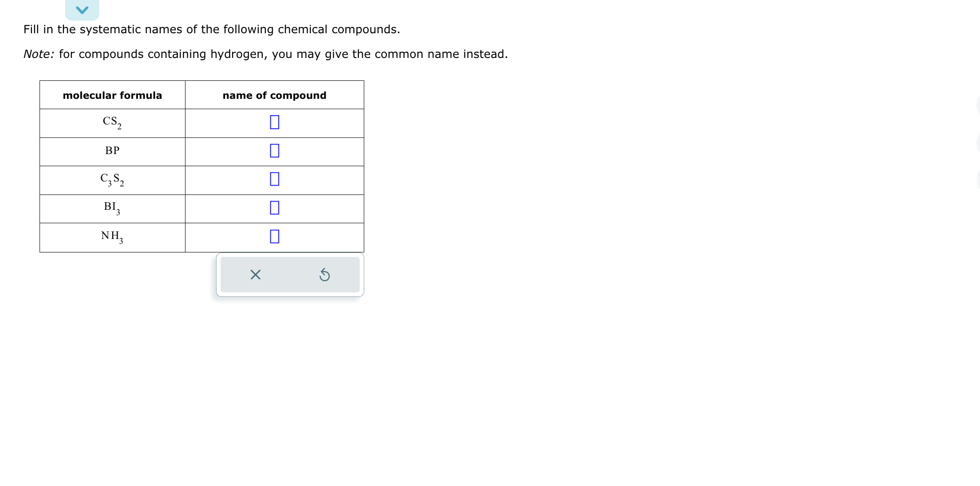Click the bottom faint circular button at right edge
The width and height of the screenshot is (980, 486).
click(978, 180)
